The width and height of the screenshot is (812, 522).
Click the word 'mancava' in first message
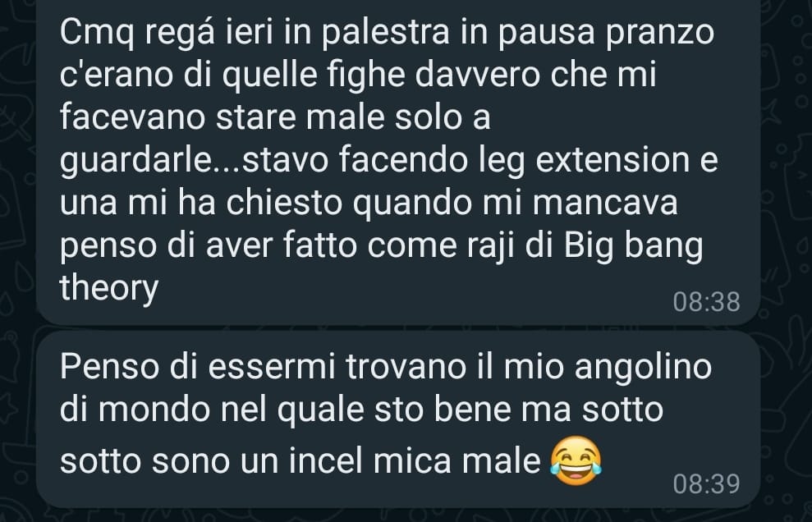605,202
